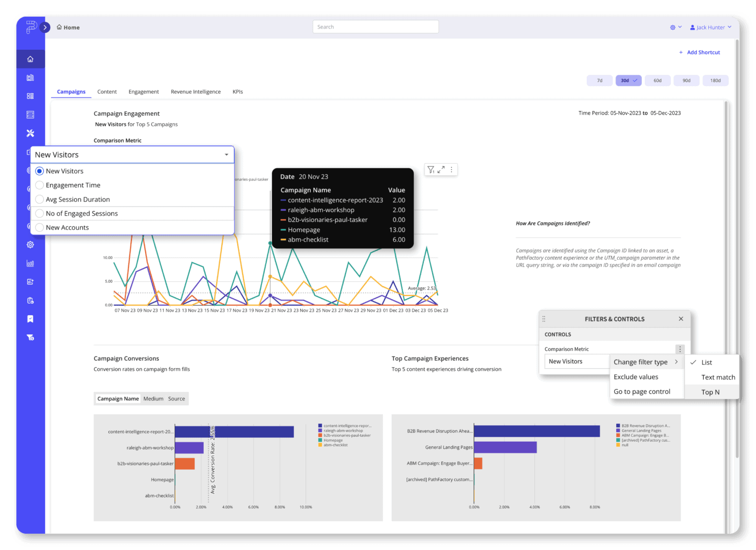Open the settings gear in the sidebar
This screenshot has height=550, width=756.
30,244
